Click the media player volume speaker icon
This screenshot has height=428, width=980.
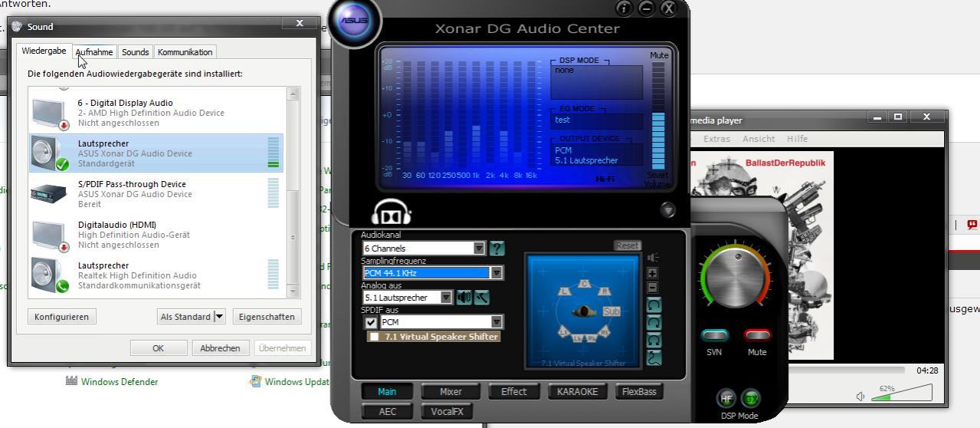[861, 396]
